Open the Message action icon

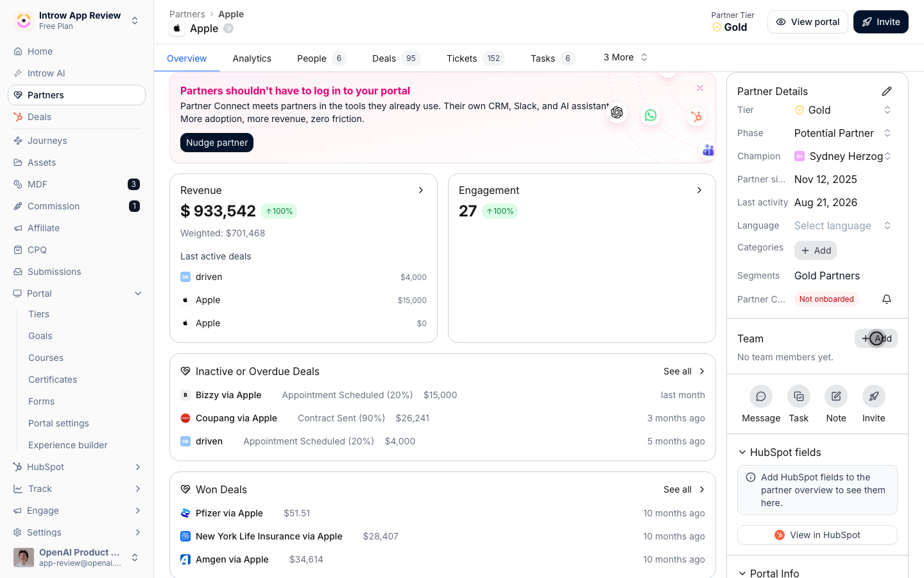pyautogui.click(x=761, y=396)
